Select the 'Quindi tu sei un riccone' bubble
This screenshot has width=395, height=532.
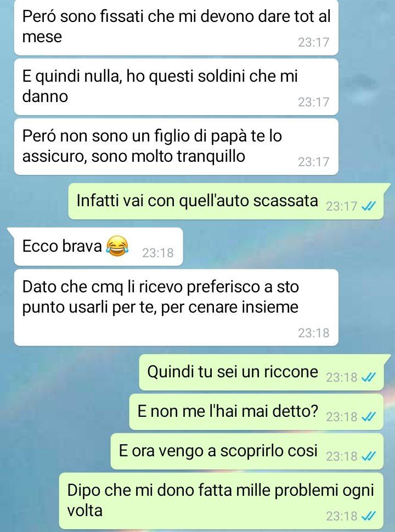[x=264, y=372]
